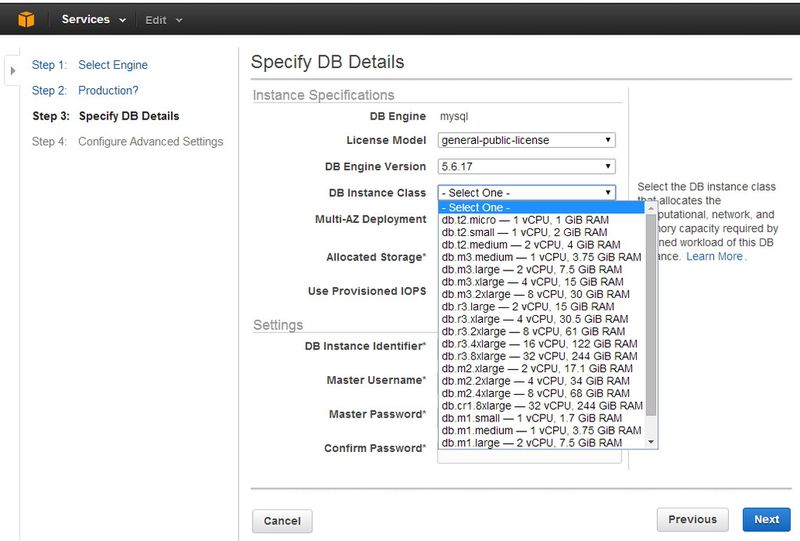800x541 pixels.
Task: Open the DB Engine Version dropdown
Action: pyautogui.click(x=526, y=166)
